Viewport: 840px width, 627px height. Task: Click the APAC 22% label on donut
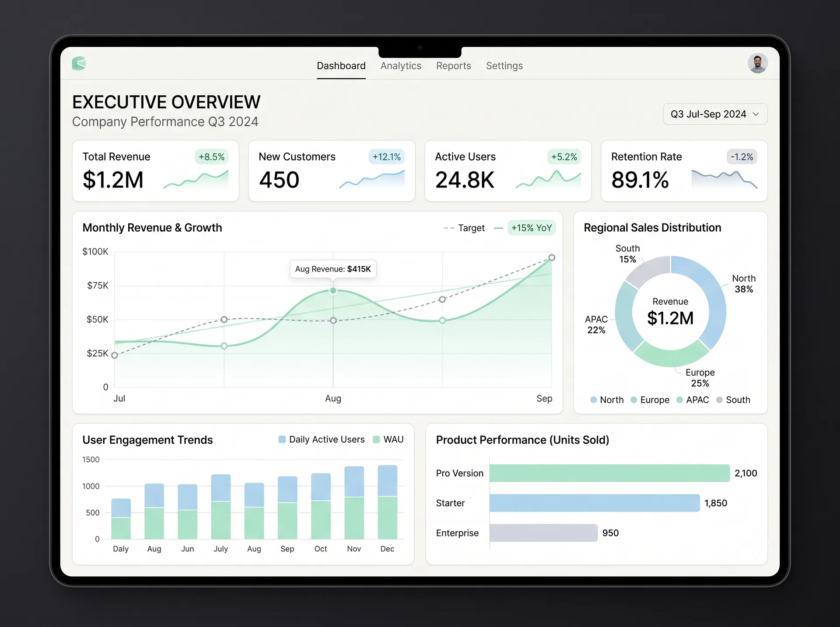tap(596, 324)
